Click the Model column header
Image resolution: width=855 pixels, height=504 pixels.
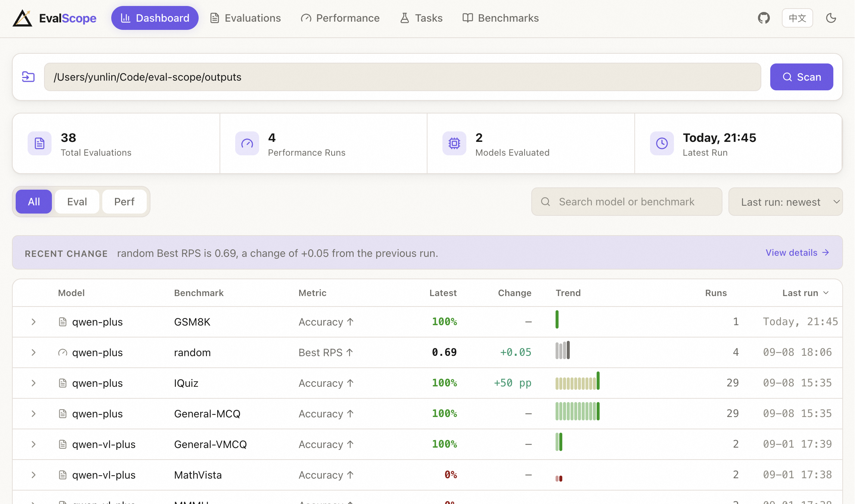(71, 293)
